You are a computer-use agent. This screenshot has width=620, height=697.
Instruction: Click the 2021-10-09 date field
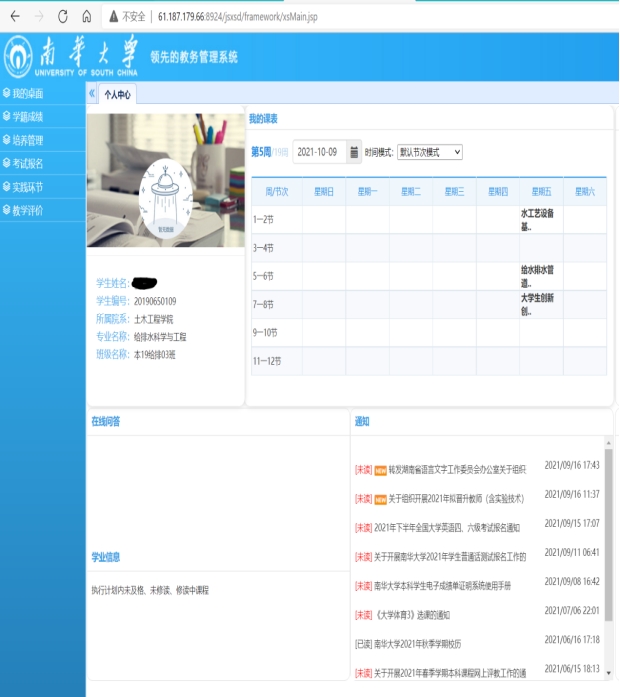[x=319, y=152]
